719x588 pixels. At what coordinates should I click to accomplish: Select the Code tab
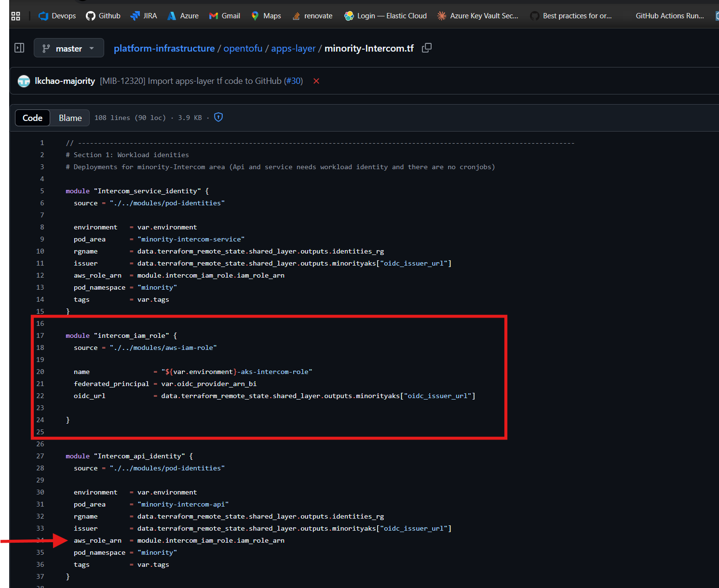(x=32, y=118)
